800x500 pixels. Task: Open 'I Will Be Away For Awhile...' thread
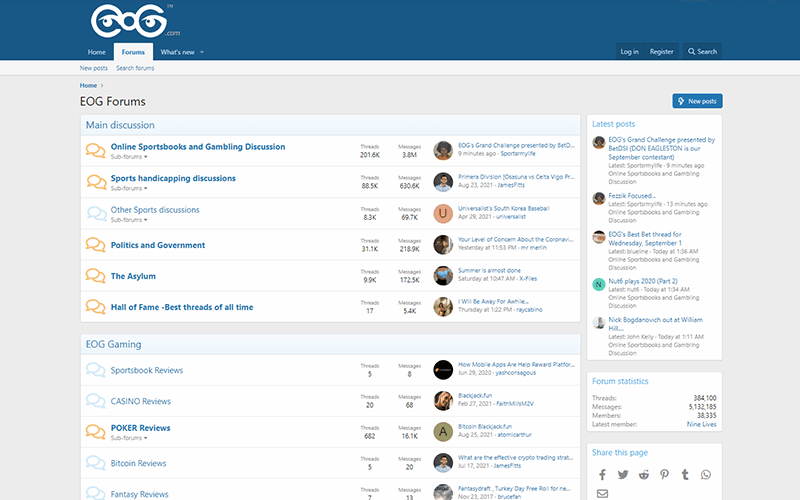(493, 301)
